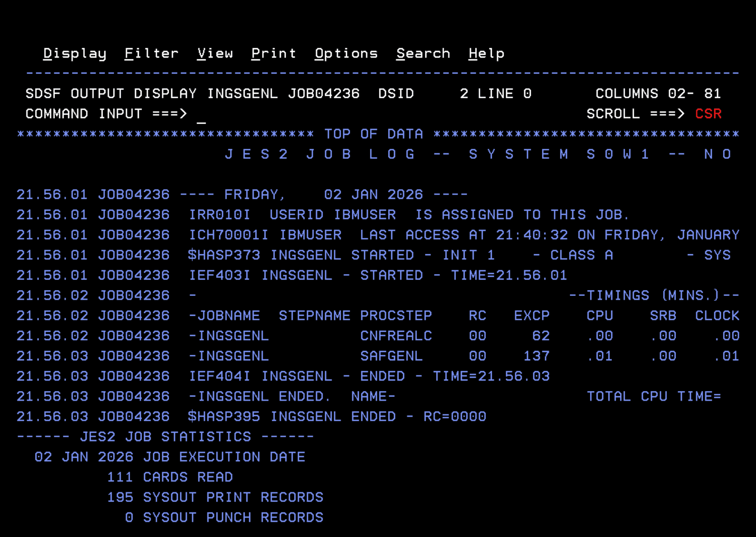This screenshot has height=537, width=756.
Task: Open the View menu
Action: [216, 54]
